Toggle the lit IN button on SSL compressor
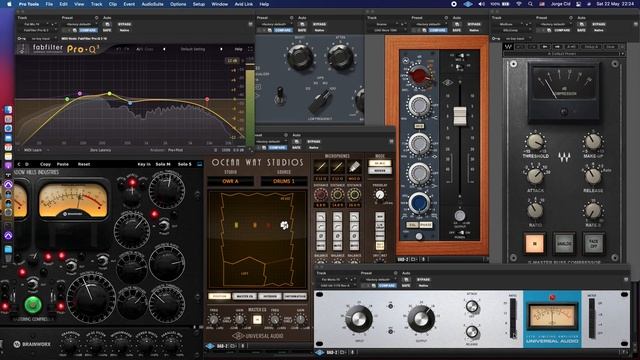This screenshot has height=360, width=640. pyautogui.click(x=534, y=244)
